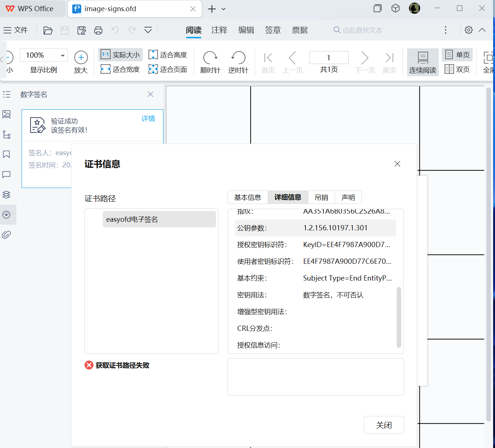The height and width of the screenshot is (448, 495).
Task: Enable double-page view (双页)
Action: [x=457, y=69]
